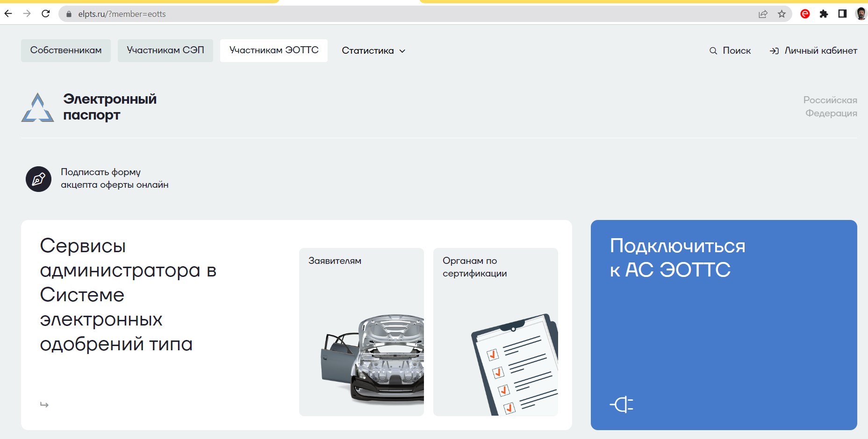Open the red extension icon in toolbar
Image resolution: width=868 pixels, height=439 pixels.
pos(805,14)
